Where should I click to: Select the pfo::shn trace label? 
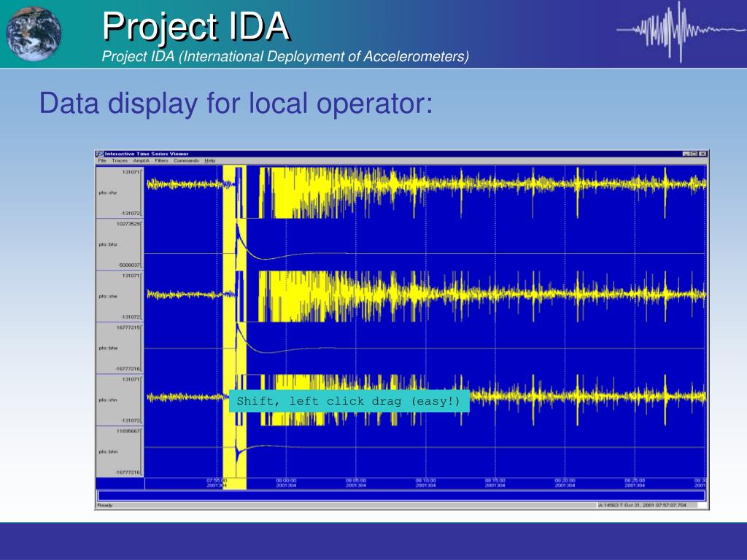[x=108, y=400]
